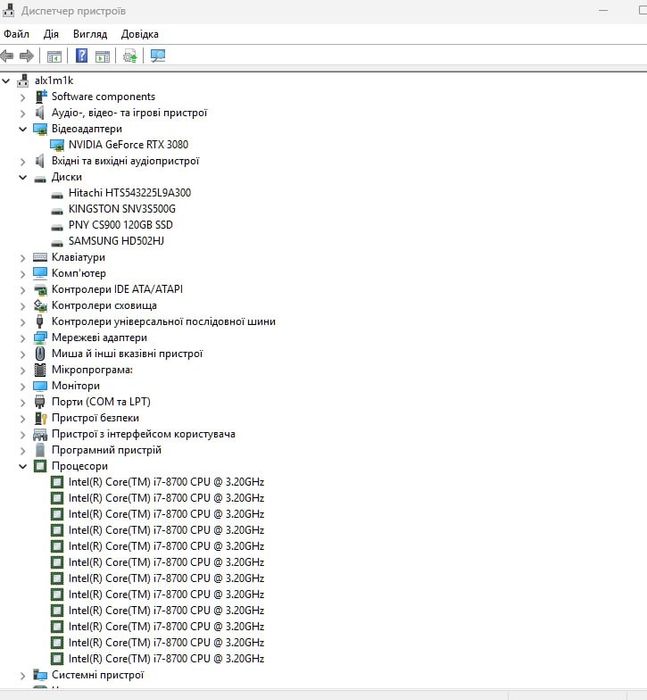
Task: Click the monitor icon beside Комп'ютер
Action: click(x=40, y=273)
